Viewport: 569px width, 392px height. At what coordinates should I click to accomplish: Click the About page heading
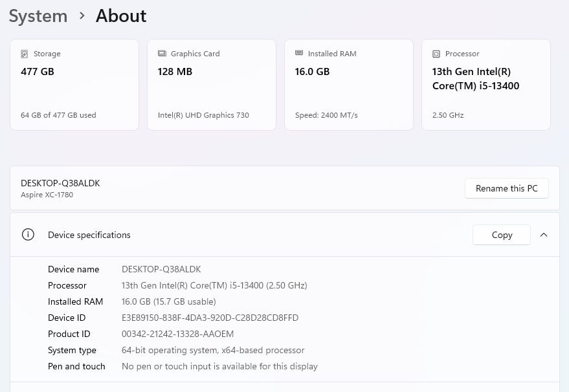click(121, 16)
